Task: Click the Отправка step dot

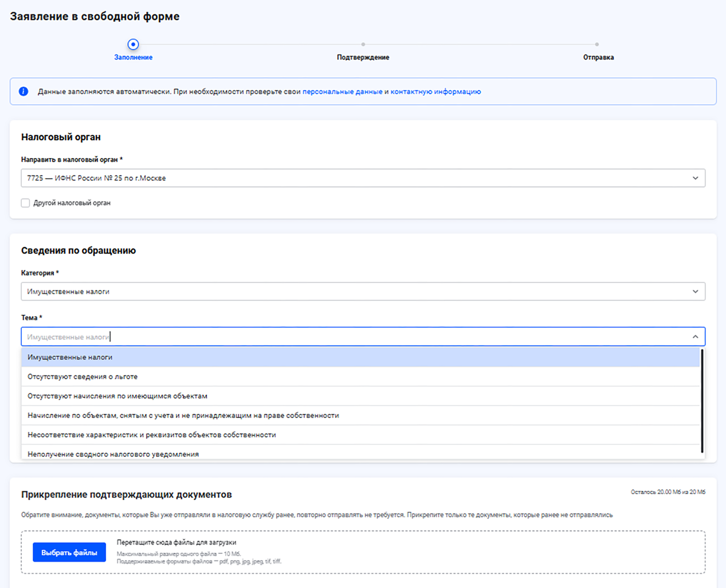Action: 597,44
